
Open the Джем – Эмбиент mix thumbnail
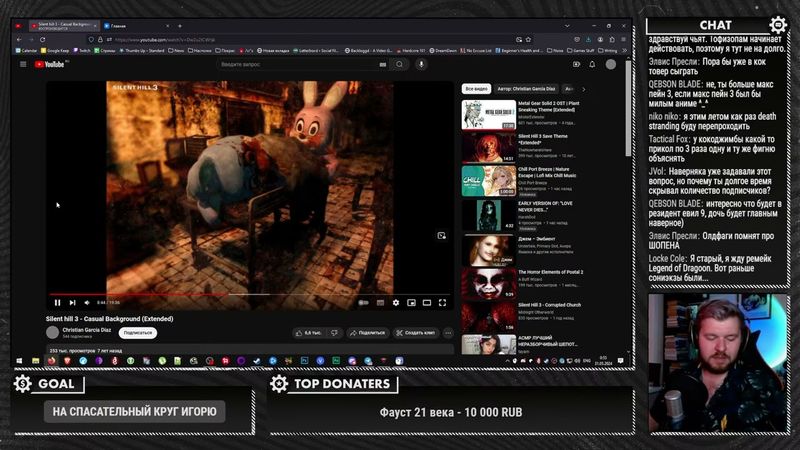pos(489,250)
